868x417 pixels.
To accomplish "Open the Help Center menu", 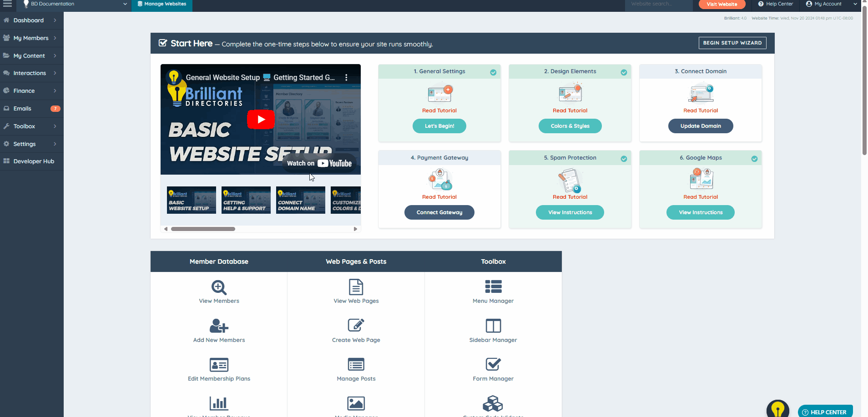I will tap(775, 4).
